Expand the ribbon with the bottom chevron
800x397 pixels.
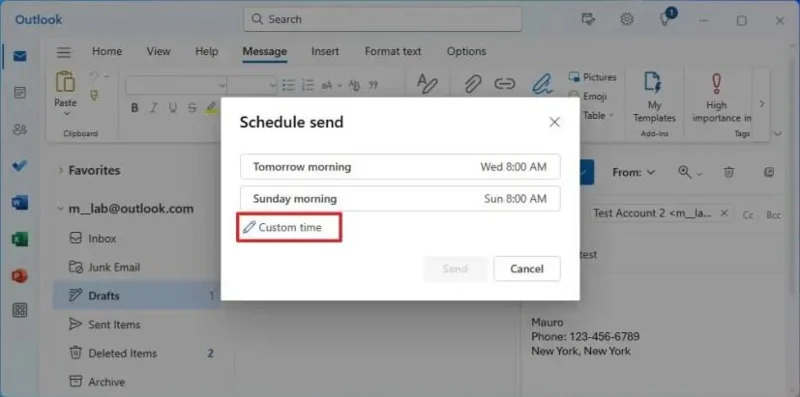[778, 134]
